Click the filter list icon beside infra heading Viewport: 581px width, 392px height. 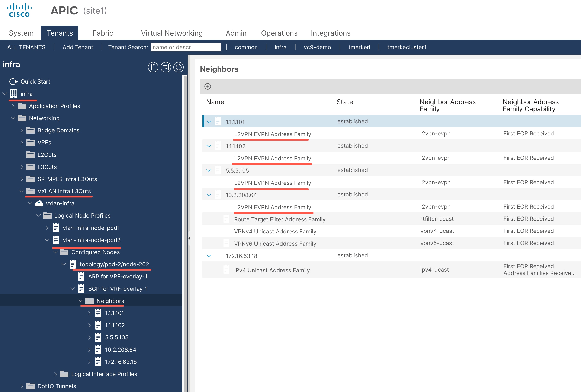(x=166, y=67)
